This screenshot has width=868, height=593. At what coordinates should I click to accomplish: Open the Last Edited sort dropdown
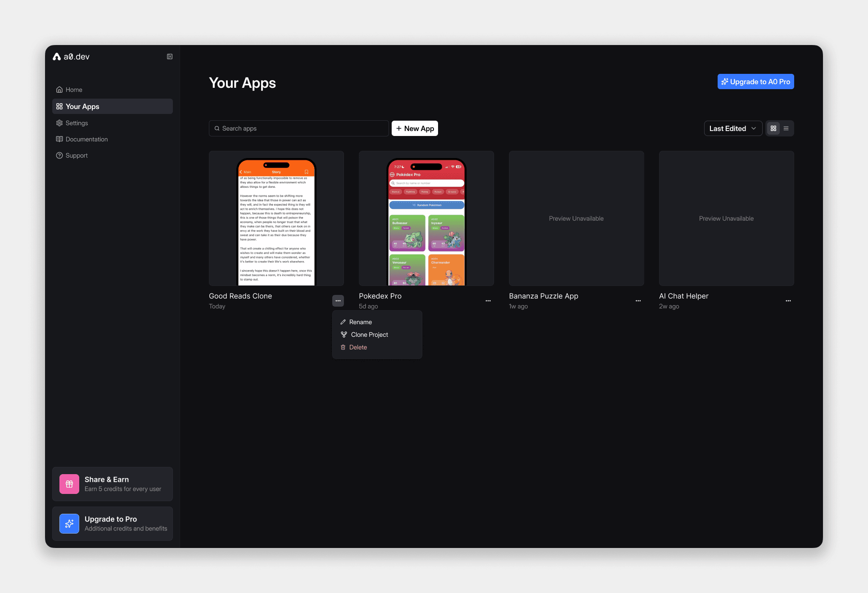[733, 128]
